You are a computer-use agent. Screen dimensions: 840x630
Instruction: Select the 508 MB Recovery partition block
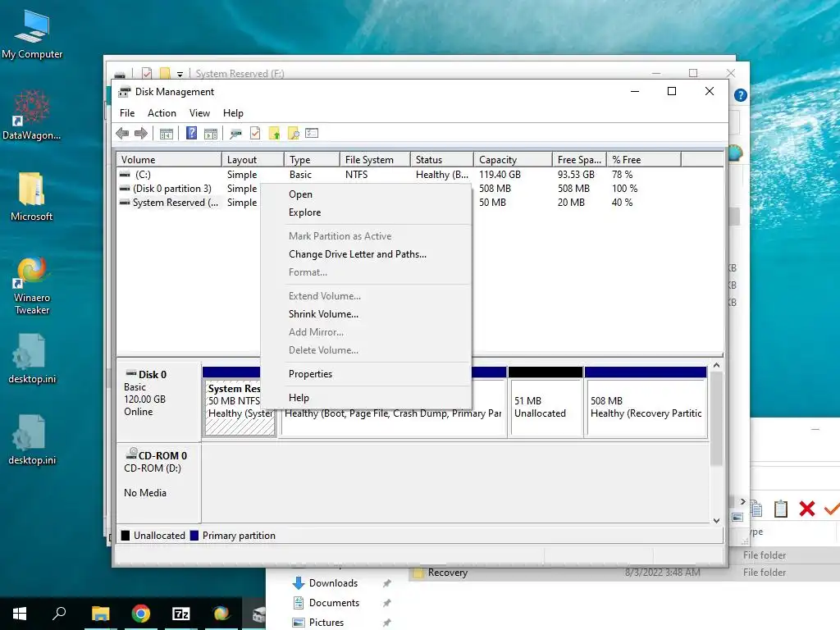(646, 402)
